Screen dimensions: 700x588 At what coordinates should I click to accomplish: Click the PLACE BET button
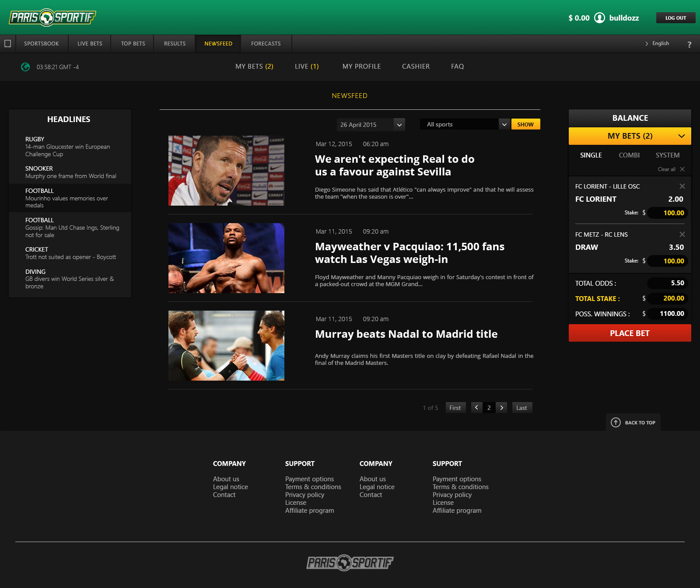tap(629, 333)
